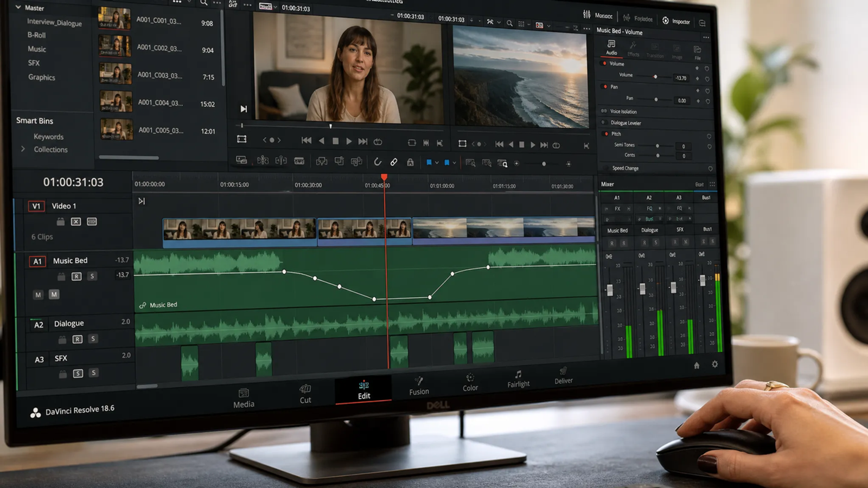The image size is (868, 488).
Task: Play the timeline viewer forward
Action: (533, 145)
